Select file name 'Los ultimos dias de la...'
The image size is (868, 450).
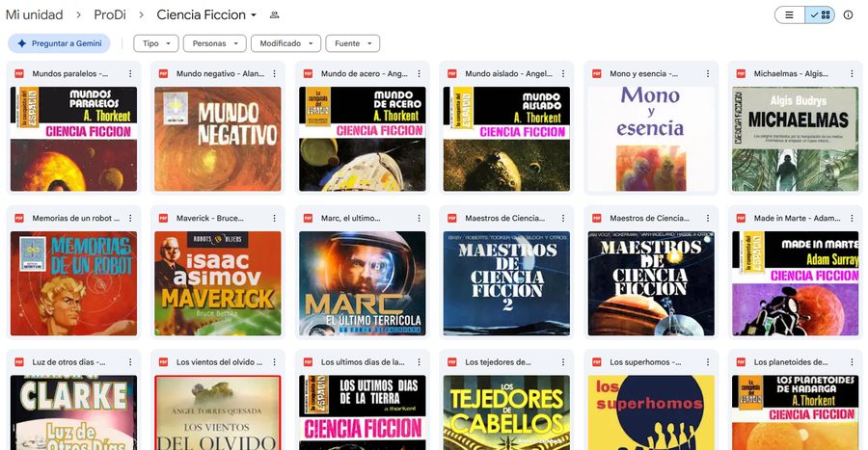point(364,362)
